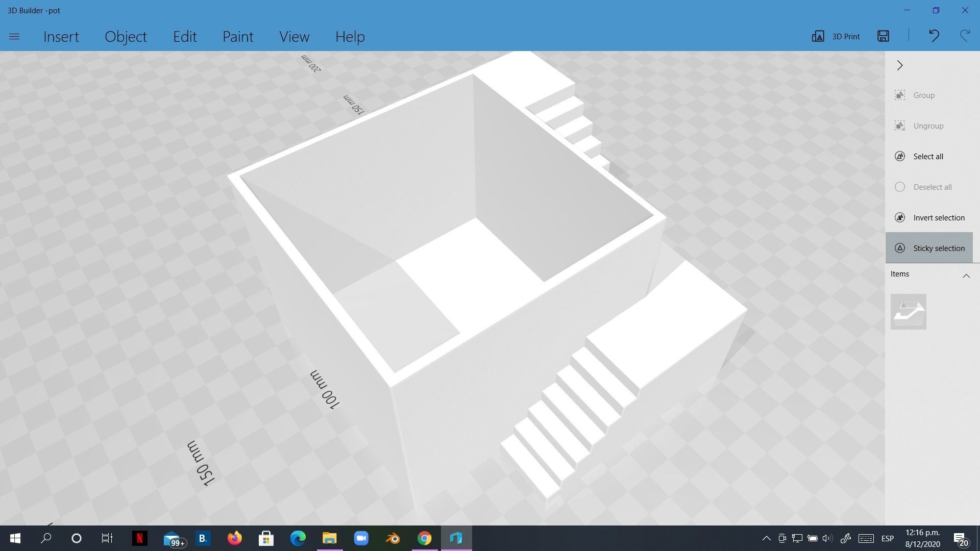Open Firefox from the taskbar
980x551 pixels.
click(234, 538)
